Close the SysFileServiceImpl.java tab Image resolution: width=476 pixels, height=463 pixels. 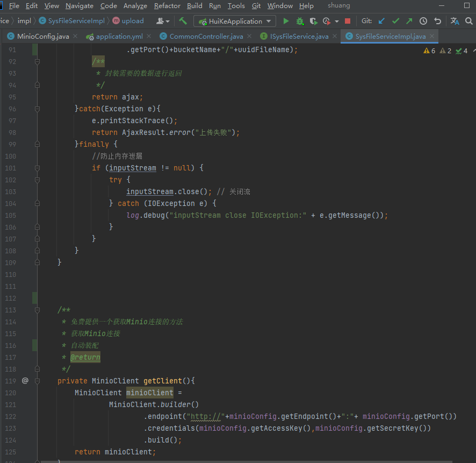432,36
